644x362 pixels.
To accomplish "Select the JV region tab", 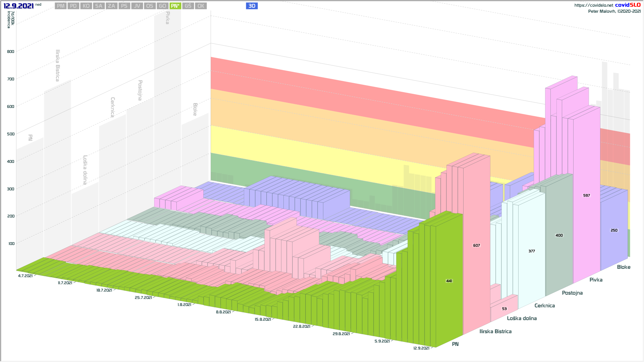I will [x=137, y=6].
